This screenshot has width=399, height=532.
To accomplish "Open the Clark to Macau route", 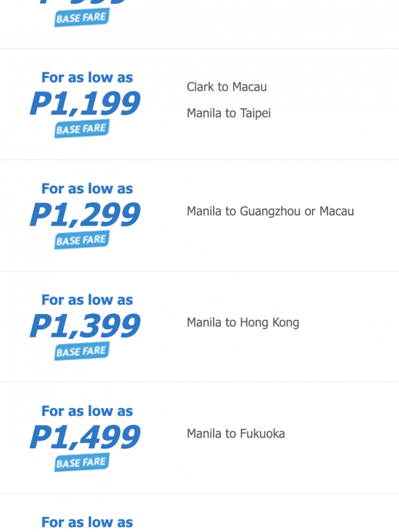I will 227,87.
